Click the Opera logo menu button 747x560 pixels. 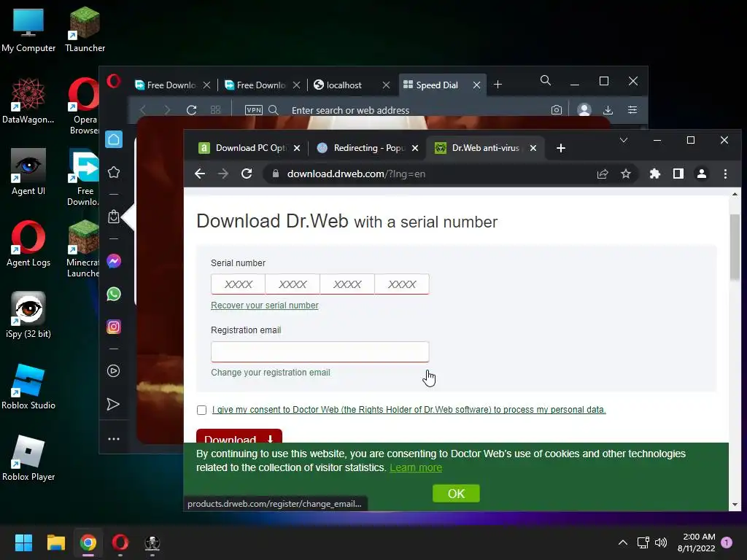tap(113, 82)
